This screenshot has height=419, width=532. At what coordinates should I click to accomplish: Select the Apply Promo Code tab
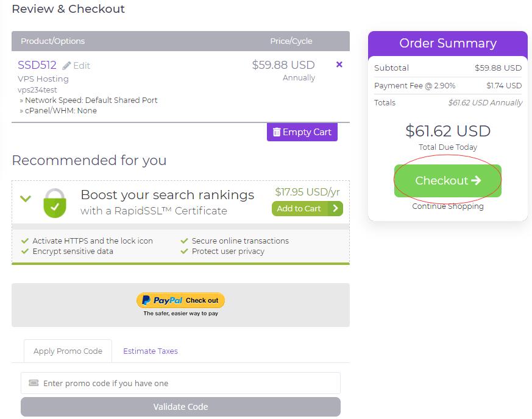point(68,351)
